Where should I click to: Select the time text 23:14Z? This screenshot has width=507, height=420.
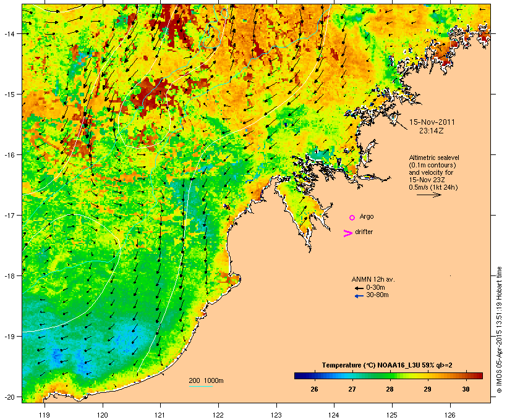coord(432,131)
